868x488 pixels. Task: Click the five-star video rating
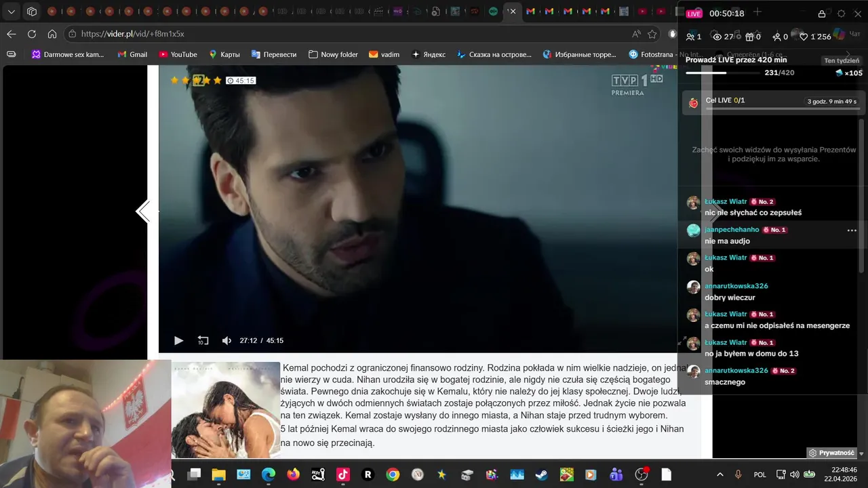[196, 80]
